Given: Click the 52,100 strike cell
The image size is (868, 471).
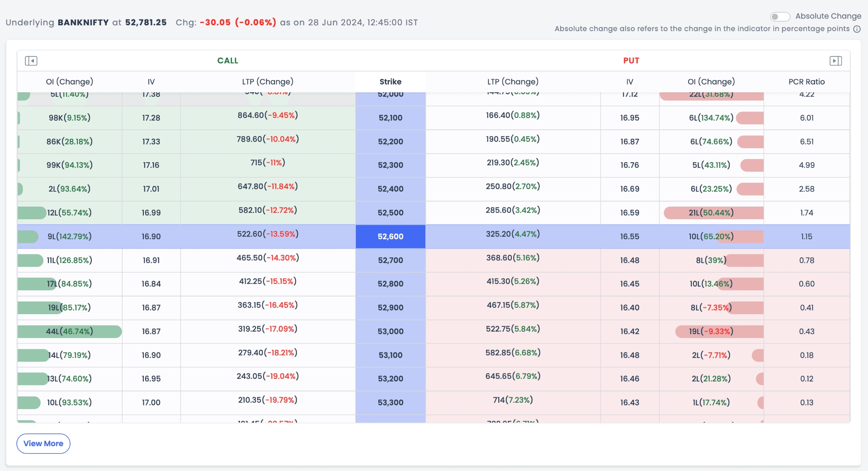Looking at the screenshot, I should point(390,118).
